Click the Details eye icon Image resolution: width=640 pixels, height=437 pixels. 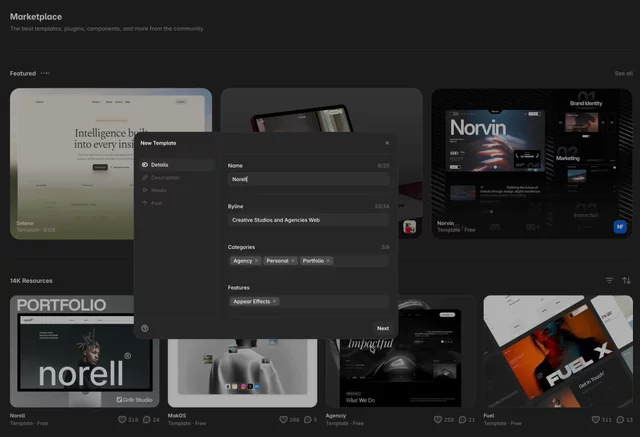tap(145, 165)
